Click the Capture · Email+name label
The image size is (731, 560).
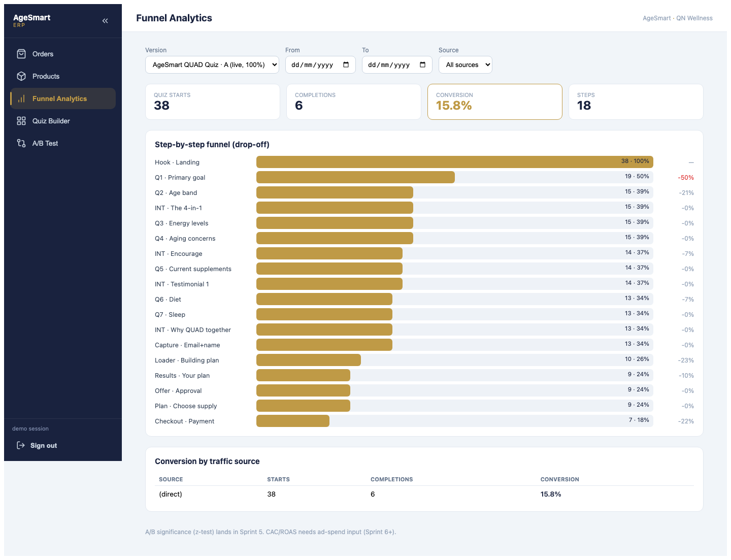(187, 345)
